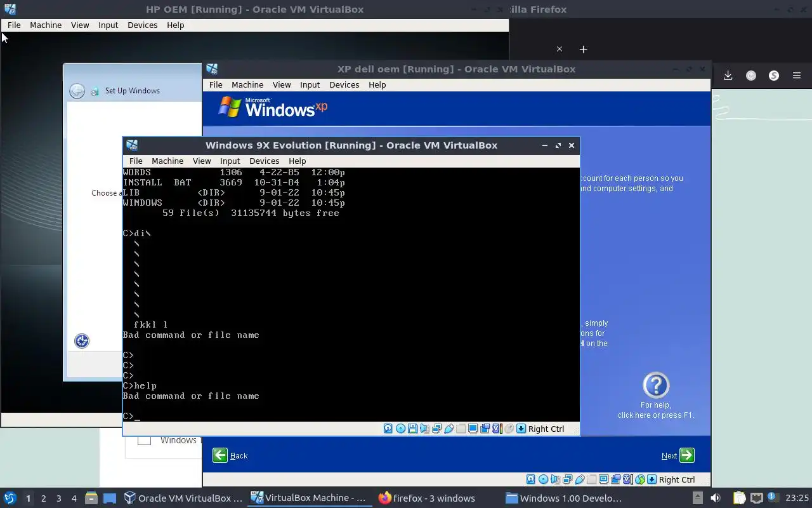
Task: Click network indicator in XP dell oem status bar
Action: [567, 479]
